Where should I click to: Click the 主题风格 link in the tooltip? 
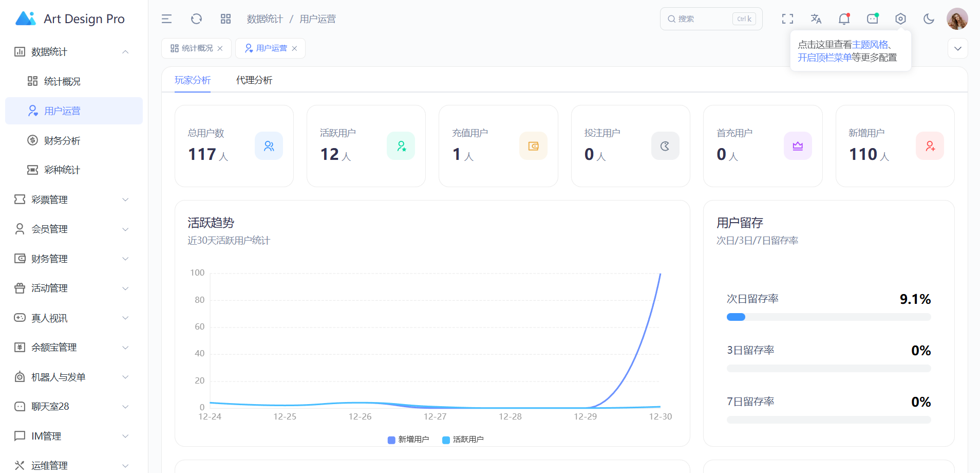tap(870, 45)
